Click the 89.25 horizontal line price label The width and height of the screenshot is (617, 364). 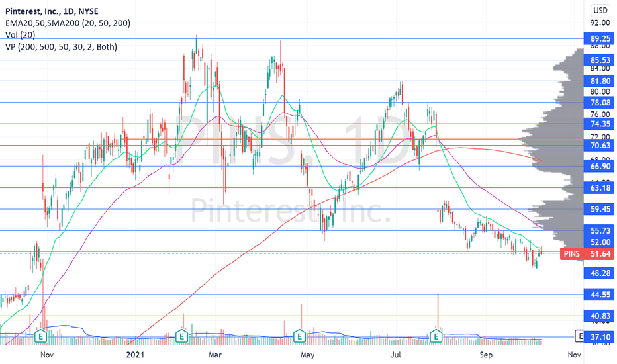point(598,38)
